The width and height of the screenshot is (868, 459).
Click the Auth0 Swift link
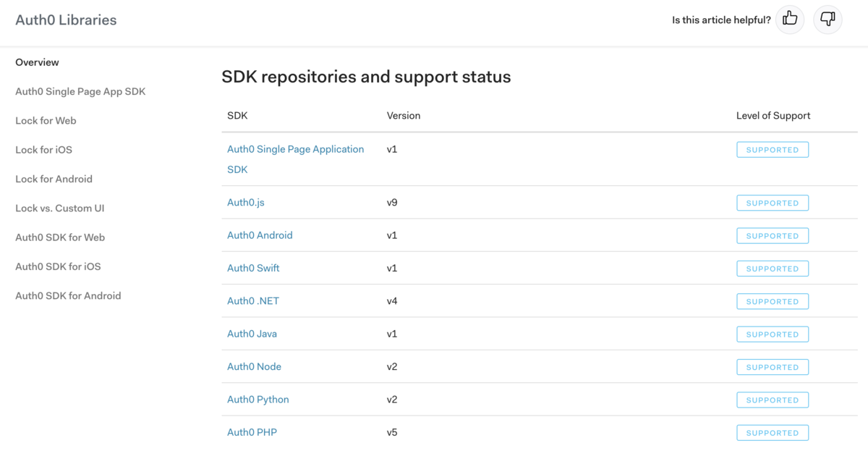[x=253, y=268]
